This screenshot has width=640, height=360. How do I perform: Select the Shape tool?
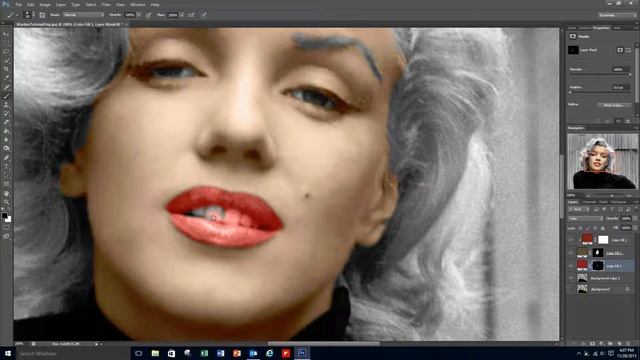click(x=6, y=184)
